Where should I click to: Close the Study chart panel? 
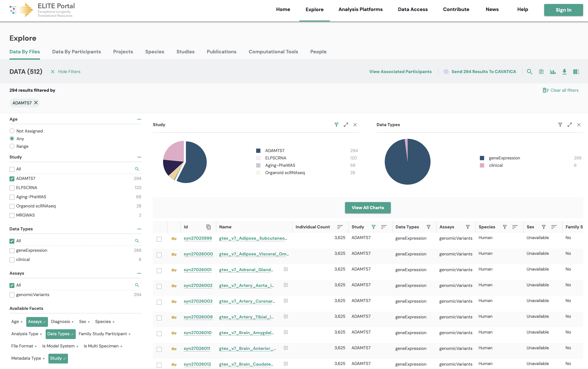355,125
